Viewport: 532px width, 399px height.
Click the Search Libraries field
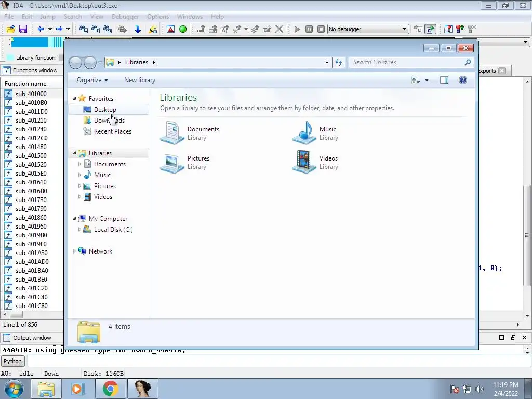point(408,62)
